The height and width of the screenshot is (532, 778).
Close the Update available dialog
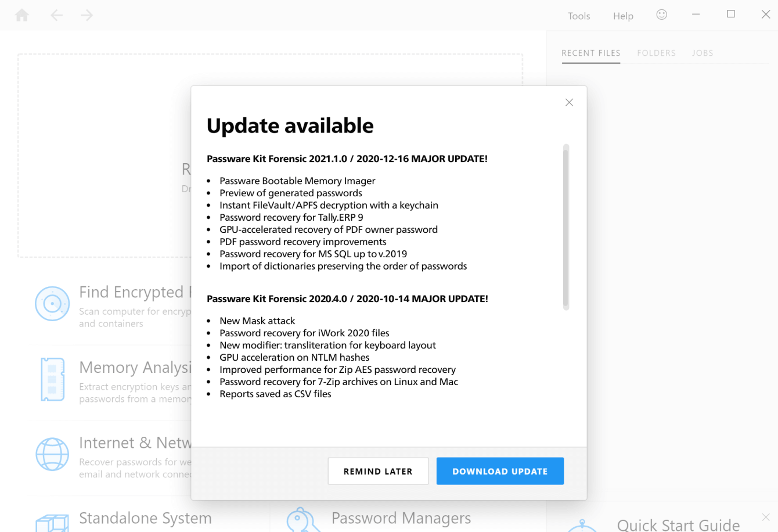pos(569,103)
